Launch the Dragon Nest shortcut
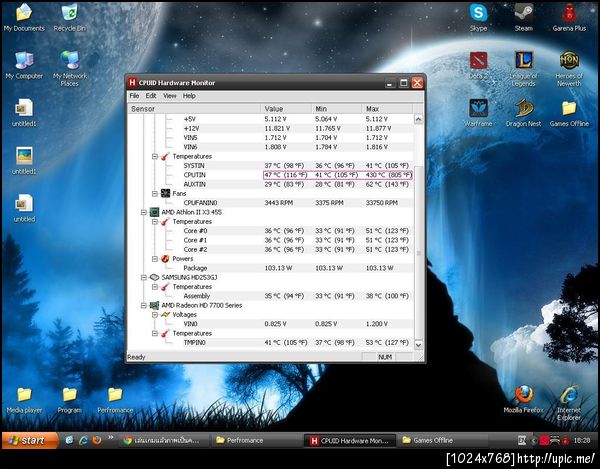This screenshot has width=600, height=469. tap(523, 113)
